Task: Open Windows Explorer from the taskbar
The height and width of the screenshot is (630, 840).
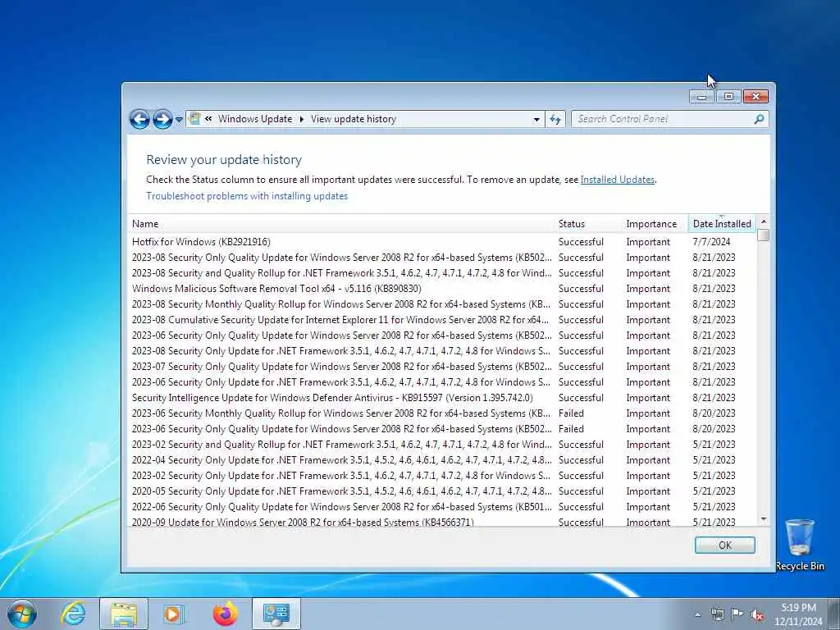Action: point(124,614)
